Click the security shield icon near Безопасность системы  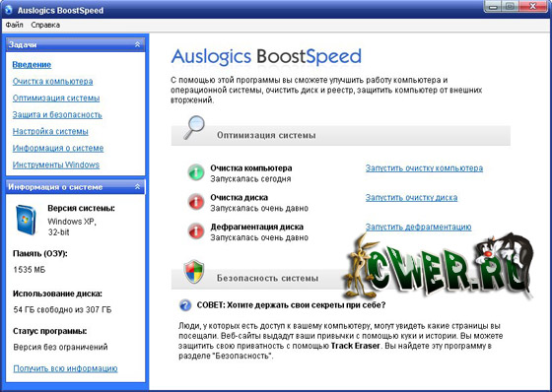[x=194, y=272]
